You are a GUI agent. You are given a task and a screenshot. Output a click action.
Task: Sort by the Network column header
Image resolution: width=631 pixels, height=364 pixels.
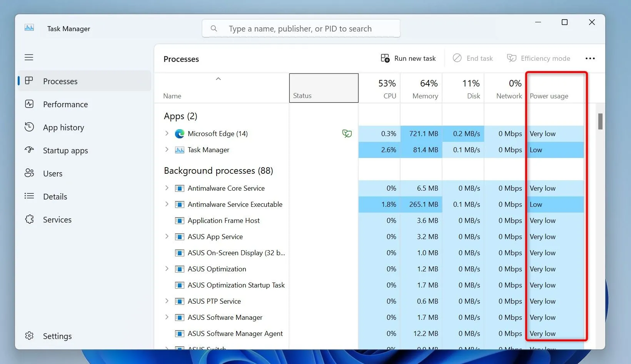(x=505, y=88)
